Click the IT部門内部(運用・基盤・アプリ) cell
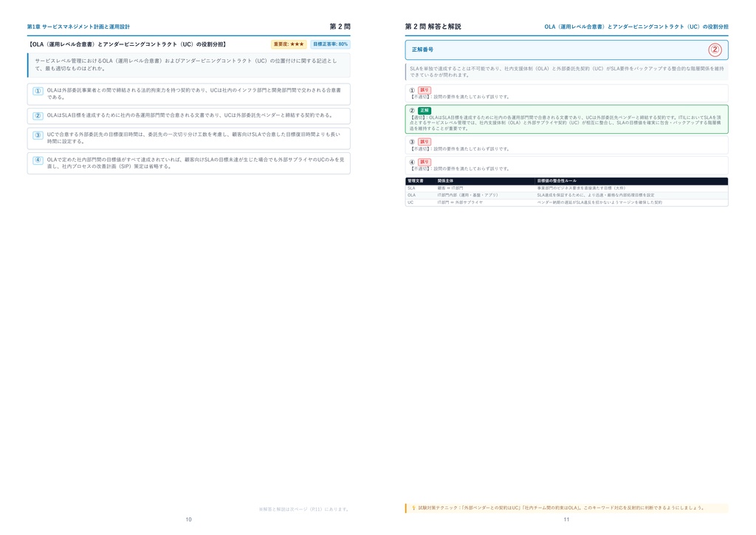This screenshot has width=756, height=535. coord(467,195)
